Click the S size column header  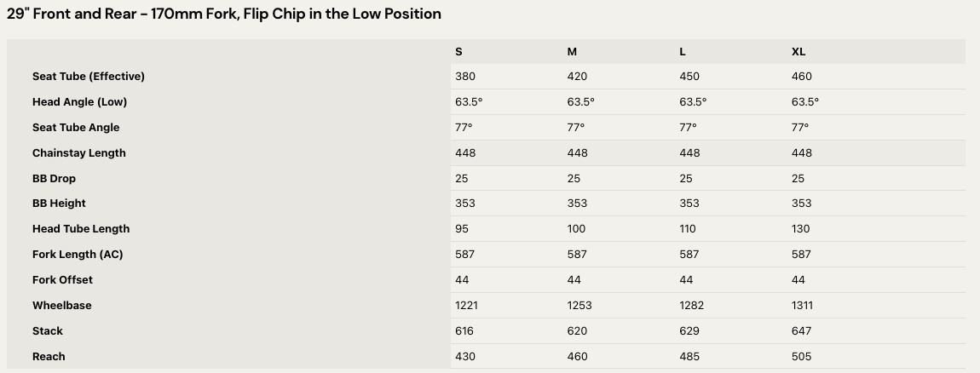458,51
